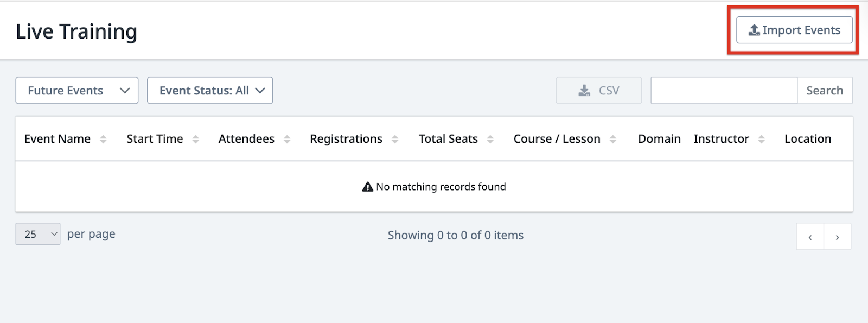This screenshot has height=323, width=868.
Task: Sort the Course / Lesson column
Action: (614, 138)
